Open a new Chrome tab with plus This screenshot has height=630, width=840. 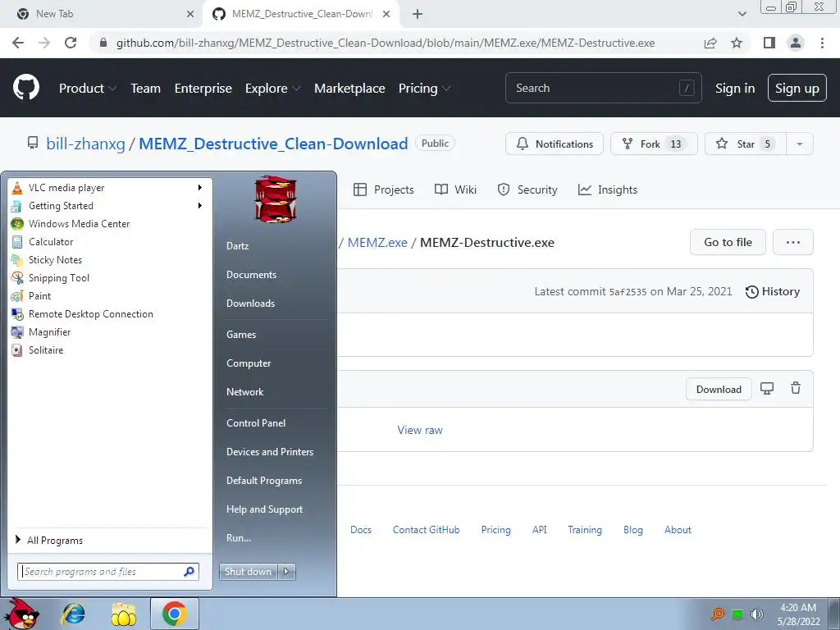click(x=418, y=14)
